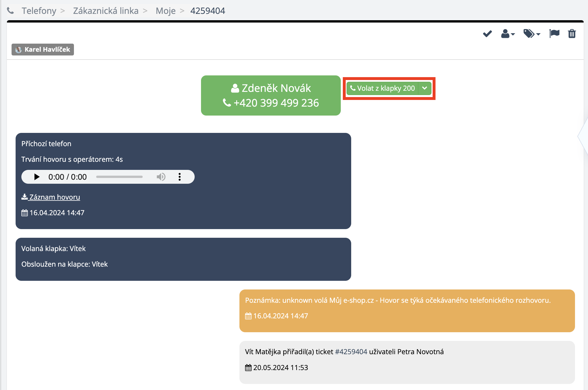Click the phone icon in breadcrumb

[x=10, y=11]
